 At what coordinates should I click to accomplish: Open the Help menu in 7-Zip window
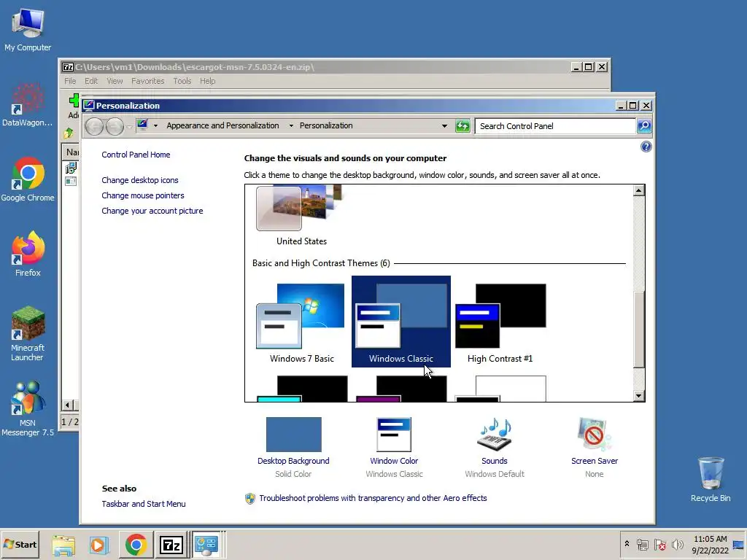point(207,81)
